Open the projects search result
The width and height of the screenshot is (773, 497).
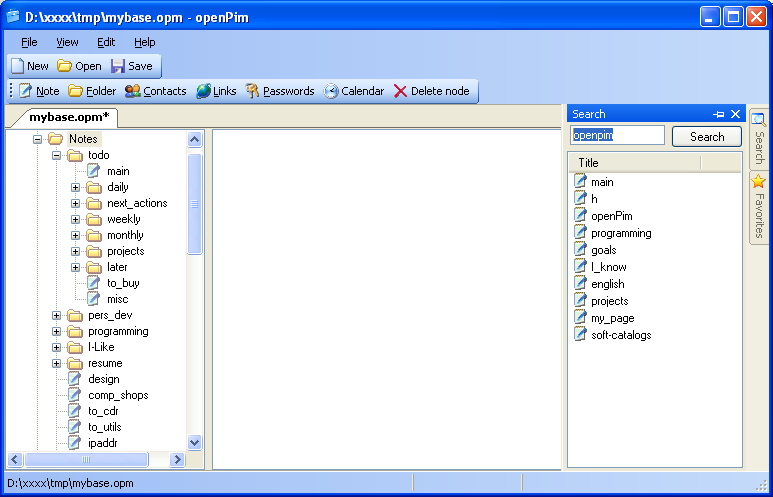[610, 301]
